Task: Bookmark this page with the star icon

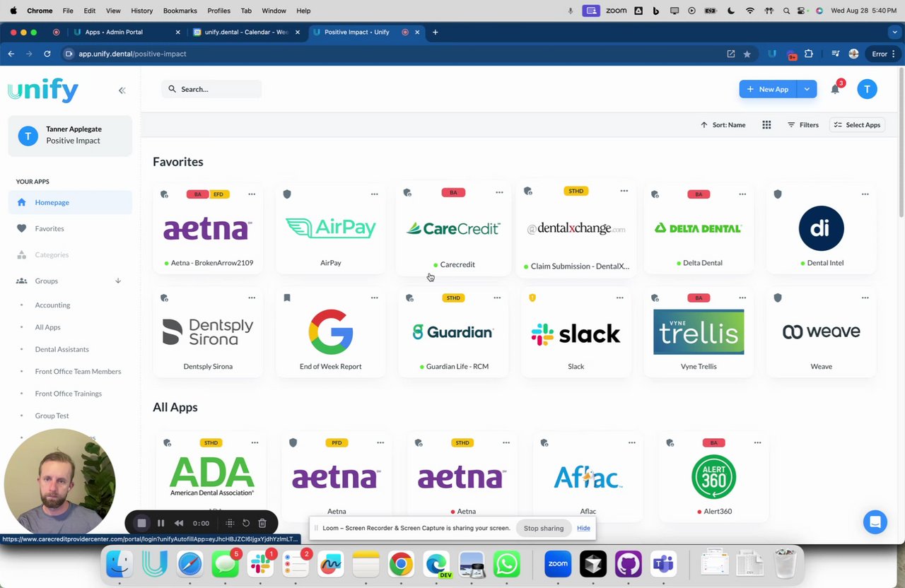Action: 747,54
